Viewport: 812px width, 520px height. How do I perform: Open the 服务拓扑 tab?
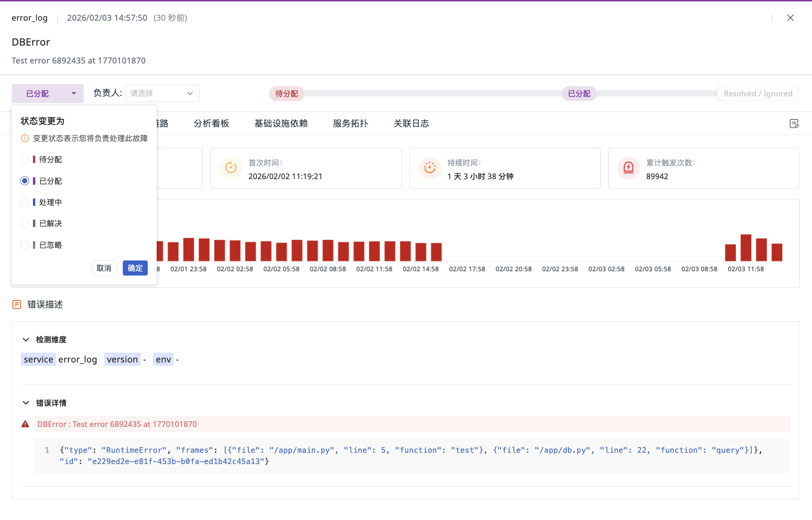350,124
